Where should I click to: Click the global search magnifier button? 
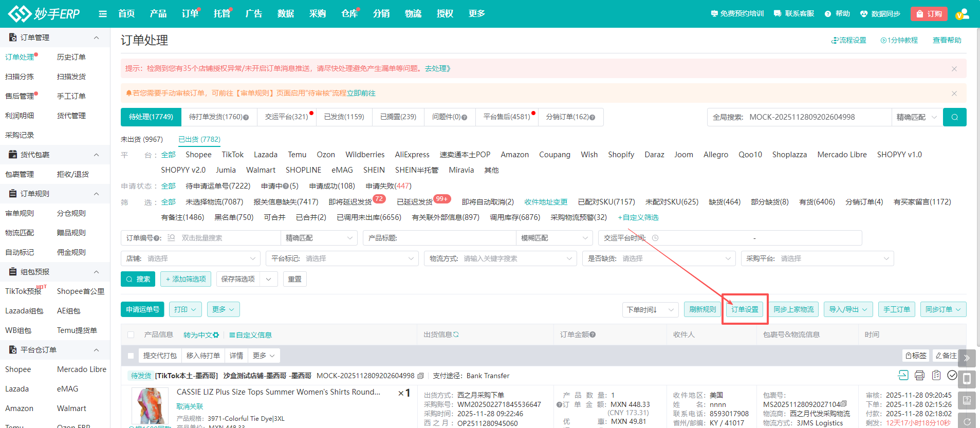coord(954,117)
